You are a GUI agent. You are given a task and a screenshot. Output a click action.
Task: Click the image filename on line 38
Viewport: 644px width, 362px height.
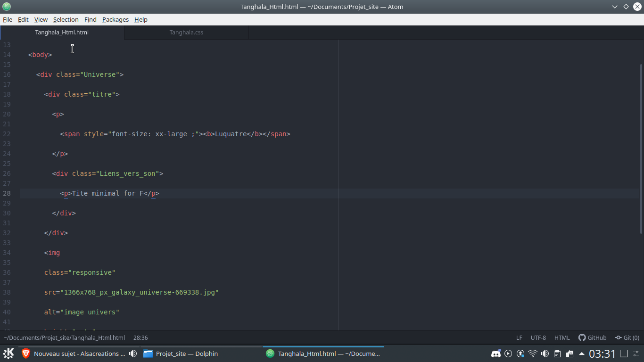(x=139, y=292)
